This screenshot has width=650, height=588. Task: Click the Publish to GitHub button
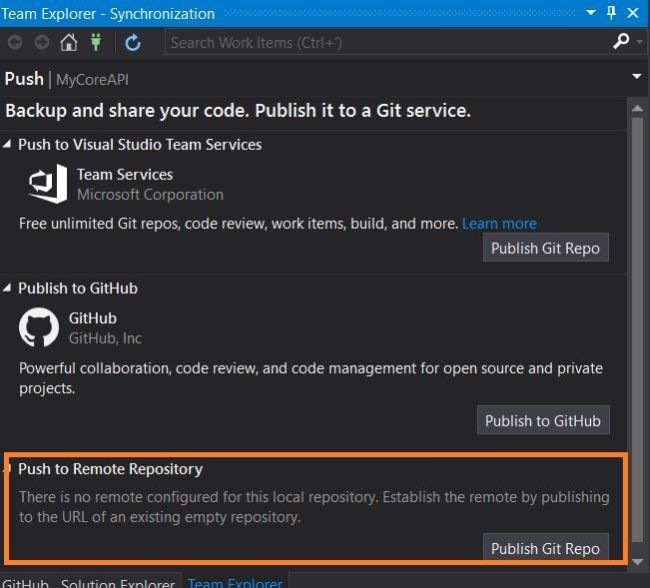point(543,421)
